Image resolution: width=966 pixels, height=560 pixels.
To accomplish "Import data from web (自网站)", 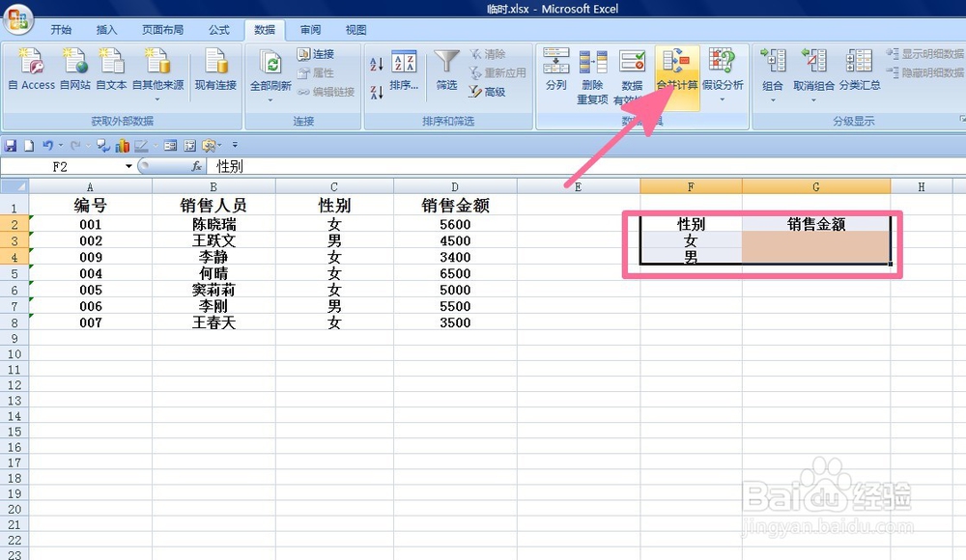I will [75, 69].
